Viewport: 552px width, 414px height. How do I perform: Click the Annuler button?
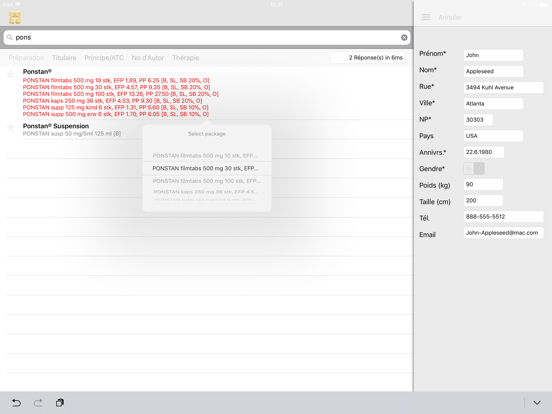(450, 17)
